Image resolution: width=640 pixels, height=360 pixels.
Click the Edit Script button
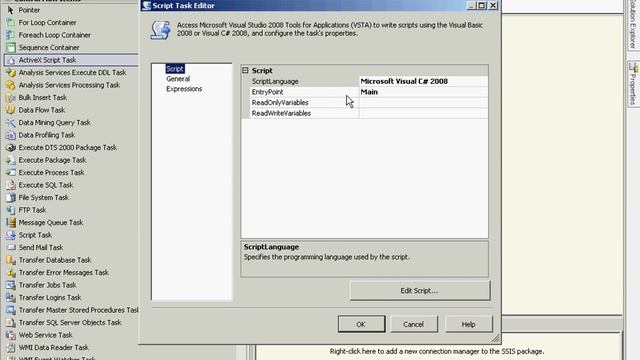(420, 291)
